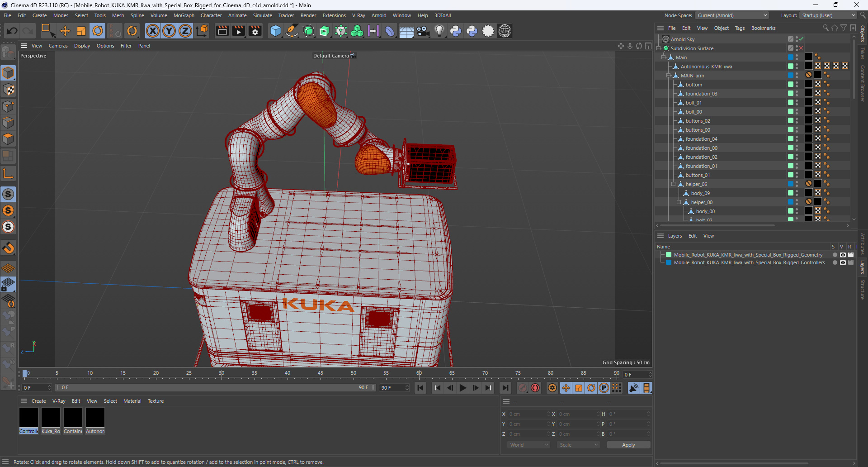The image size is (868, 467).
Task: Click the bottom object layer color square
Action: point(791,84)
